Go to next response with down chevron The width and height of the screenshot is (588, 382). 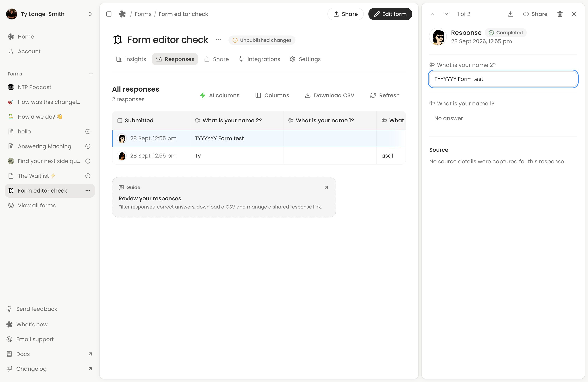(x=446, y=14)
